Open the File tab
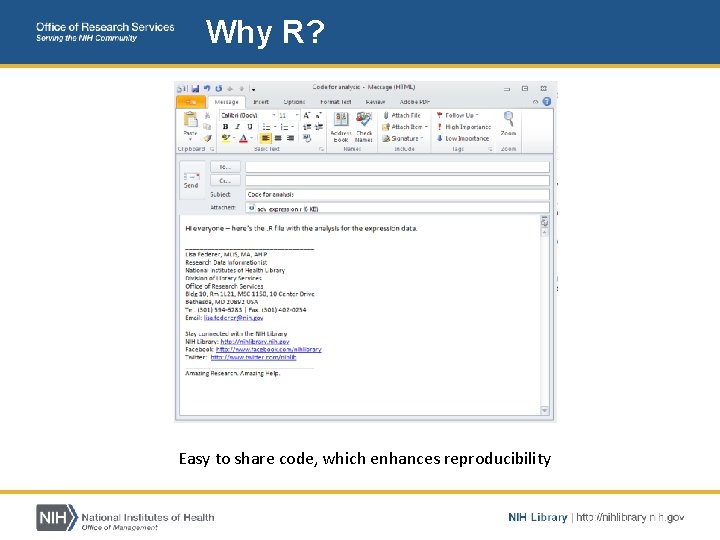Screen dimensions: 720x540 (x=191, y=102)
